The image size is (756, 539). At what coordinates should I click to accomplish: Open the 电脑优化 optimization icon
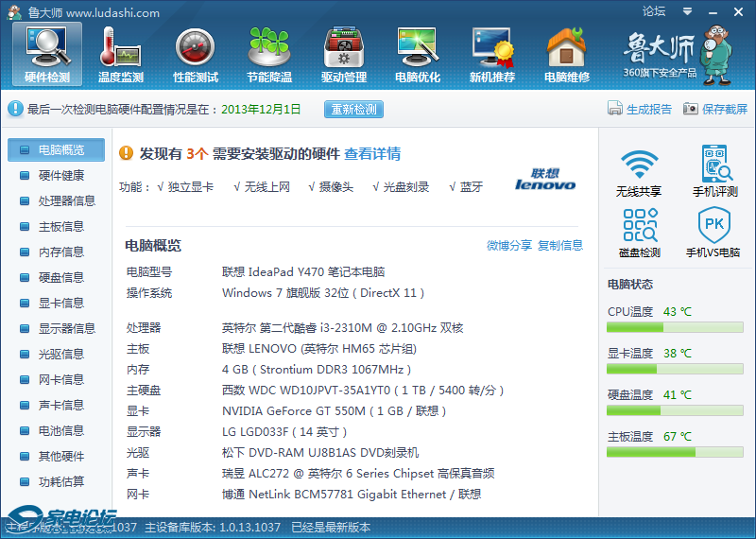pyautogui.click(x=418, y=54)
